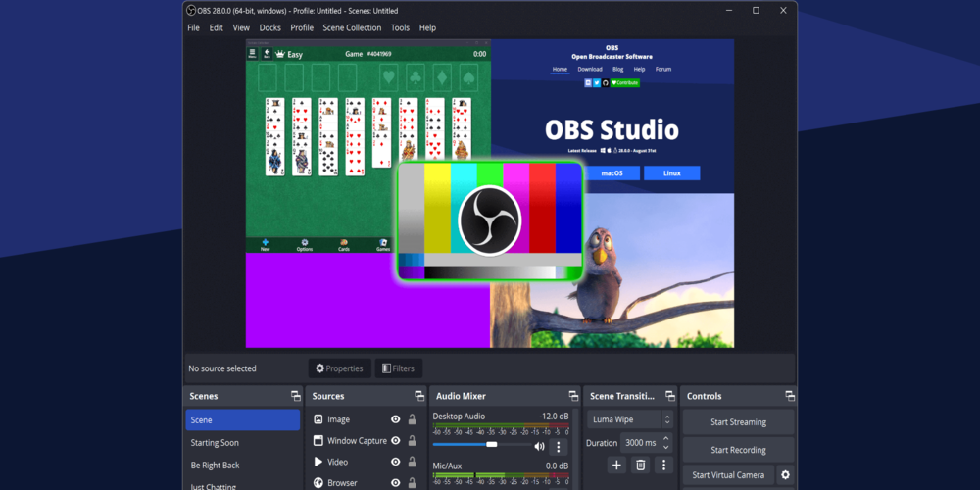Click Solitaire Games icon in preview

383,244
